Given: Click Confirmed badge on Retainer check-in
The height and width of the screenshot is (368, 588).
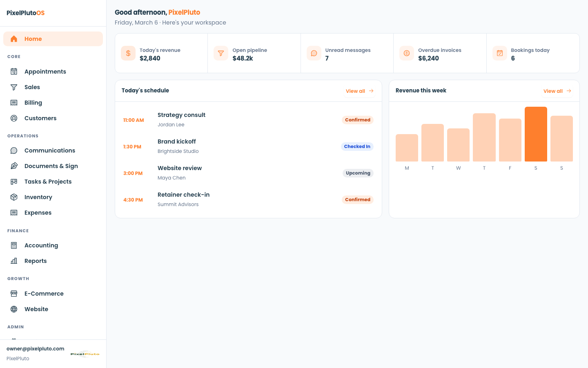Looking at the screenshot, I should click(358, 200).
